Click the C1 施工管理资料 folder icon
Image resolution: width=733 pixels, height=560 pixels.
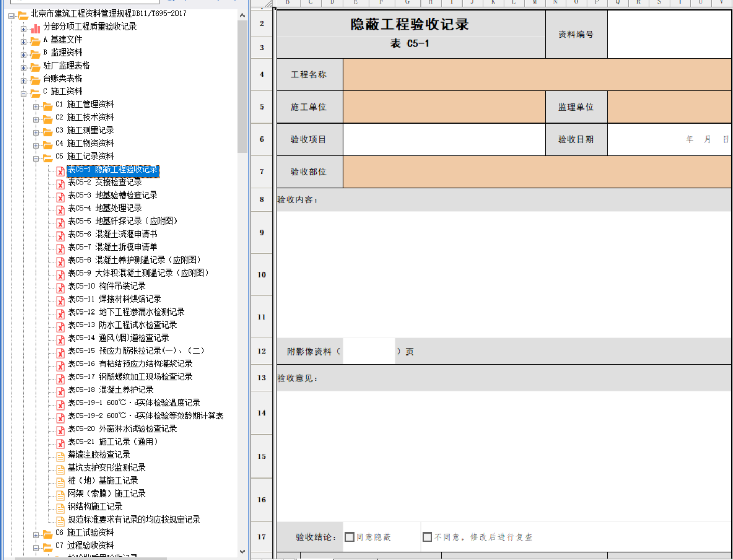coord(48,106)
